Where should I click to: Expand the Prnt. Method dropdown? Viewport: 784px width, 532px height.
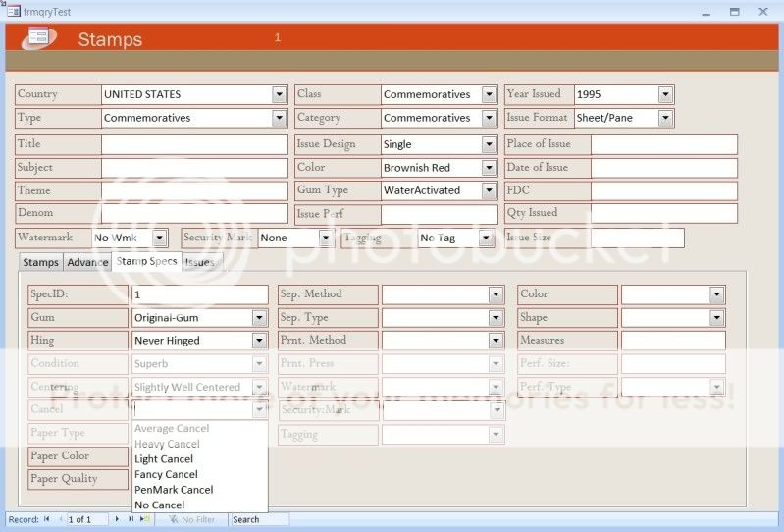[496, 341]
